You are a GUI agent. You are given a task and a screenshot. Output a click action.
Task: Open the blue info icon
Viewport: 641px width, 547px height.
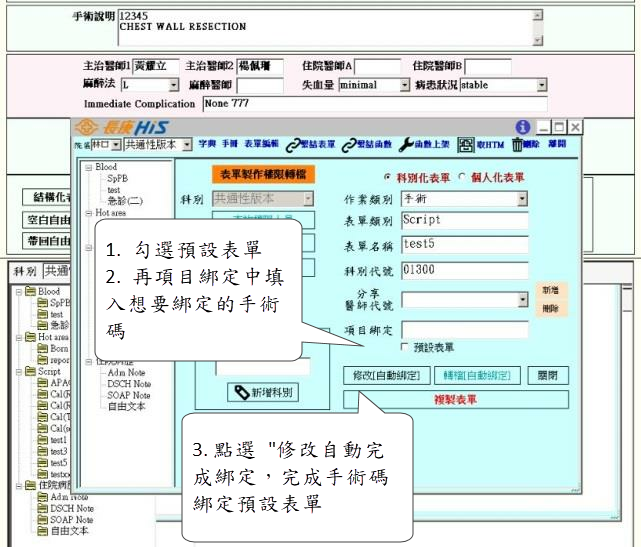[522, 127]
